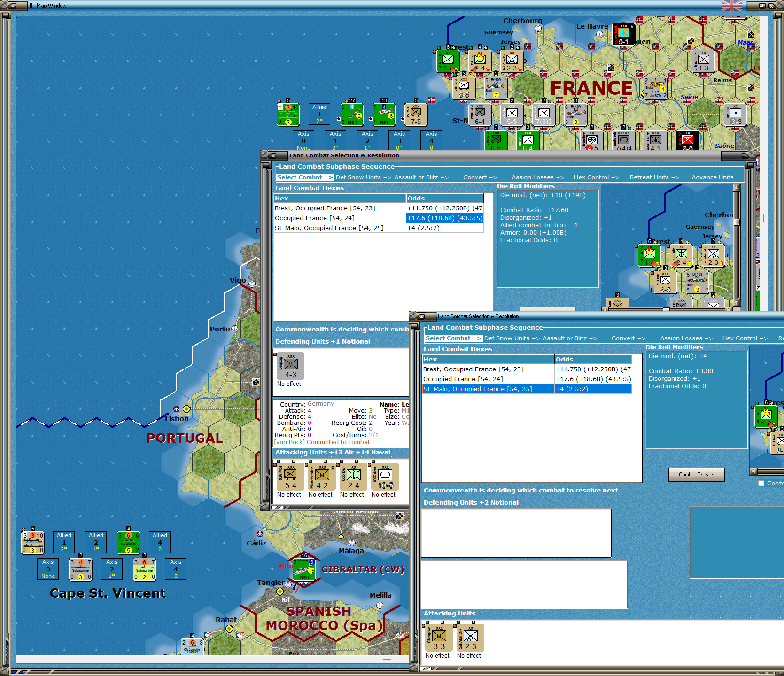This screenshot has height=676, width=784.
Task: Click the Submarine counter near Cape St. Vincent
Action: (80, 569)
